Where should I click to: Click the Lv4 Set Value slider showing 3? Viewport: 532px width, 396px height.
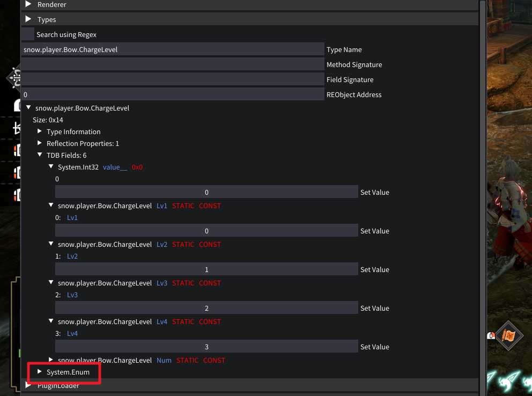coord(206,347)
